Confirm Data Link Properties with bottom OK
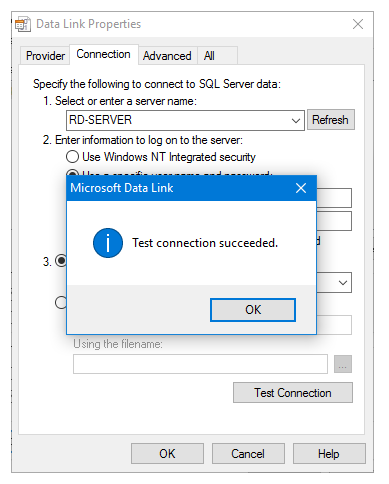This screenshot has width=389, height=484. (167, 454)
